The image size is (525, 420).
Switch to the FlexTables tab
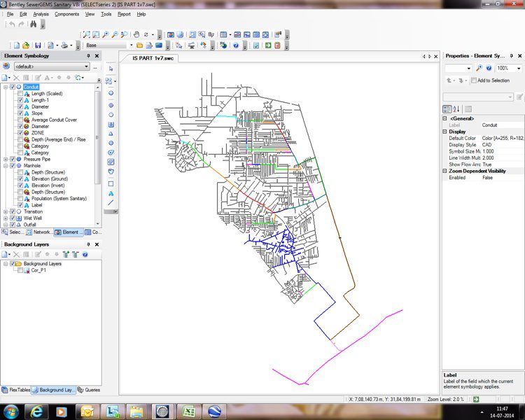coord(17,389)
